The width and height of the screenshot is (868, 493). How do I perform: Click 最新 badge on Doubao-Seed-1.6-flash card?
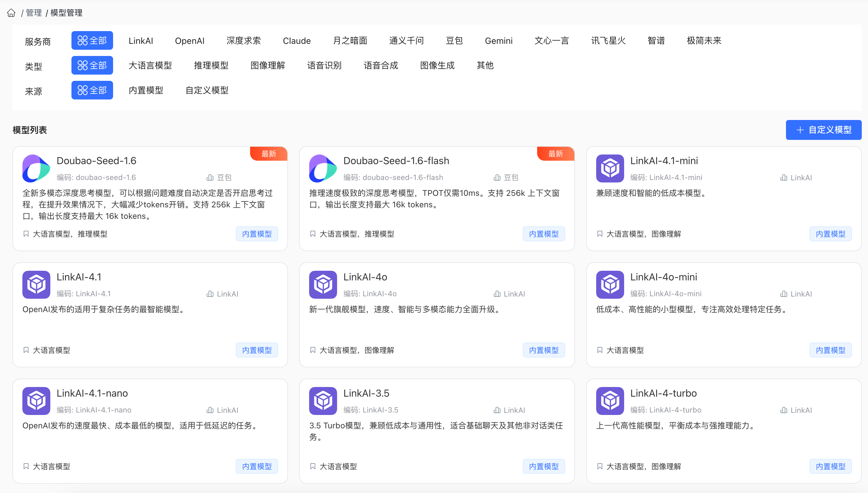(556, 154)
